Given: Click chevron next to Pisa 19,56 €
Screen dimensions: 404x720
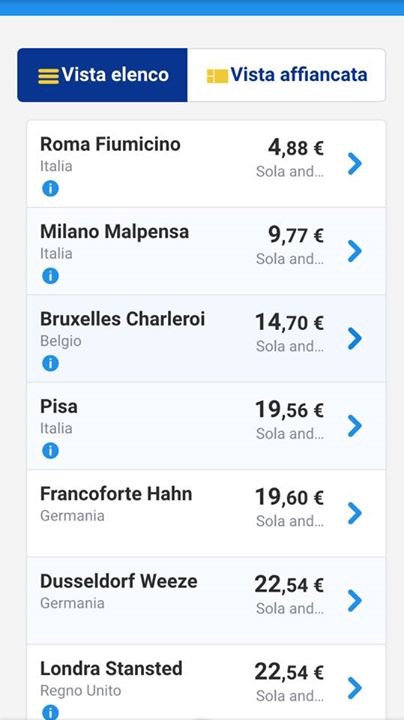Looking at the screenshot, I should [x=355, y=426].
